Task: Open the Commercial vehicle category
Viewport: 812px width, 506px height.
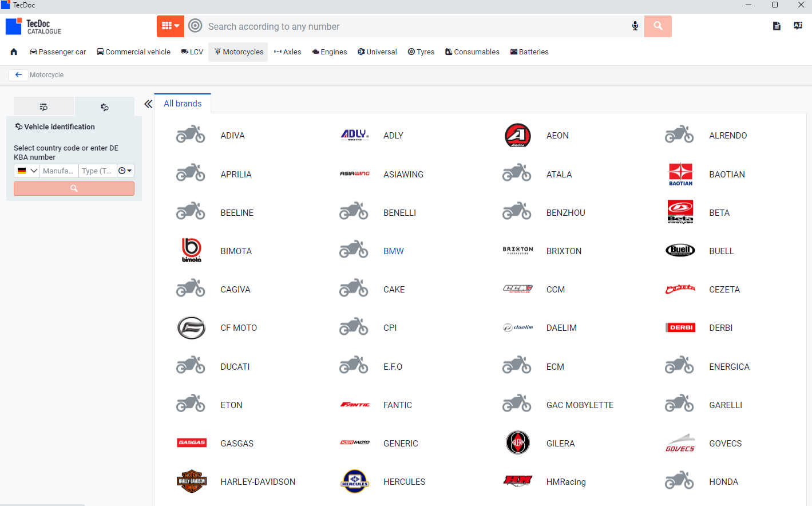Action: pyautogui.click(x=133, y=52)
